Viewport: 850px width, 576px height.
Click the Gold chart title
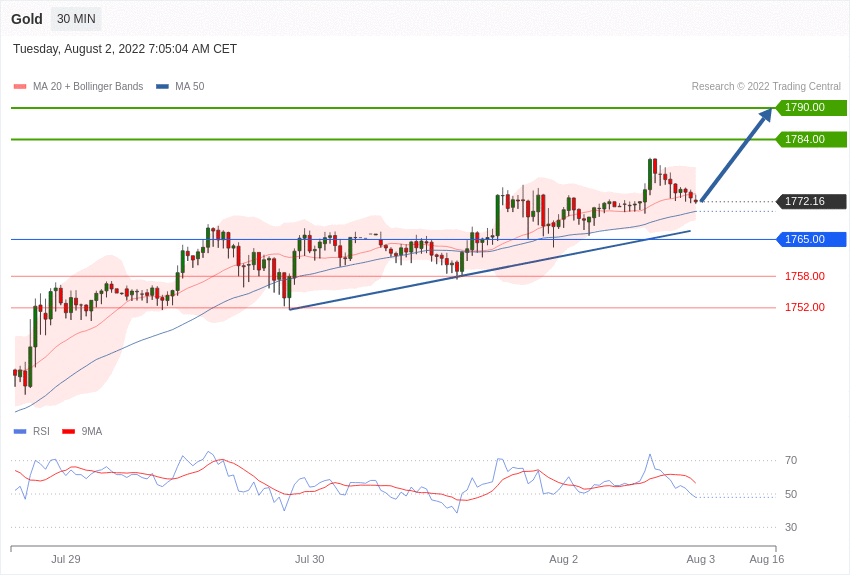point(27,19)
